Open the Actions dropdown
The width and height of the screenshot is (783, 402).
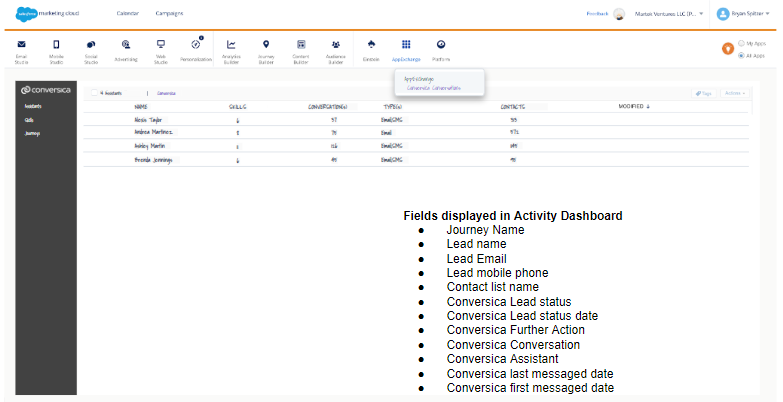click(x=735, y=93)
